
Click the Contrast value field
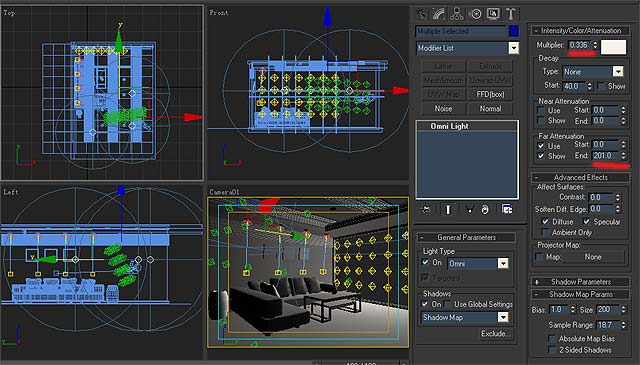tap(601, 197)
